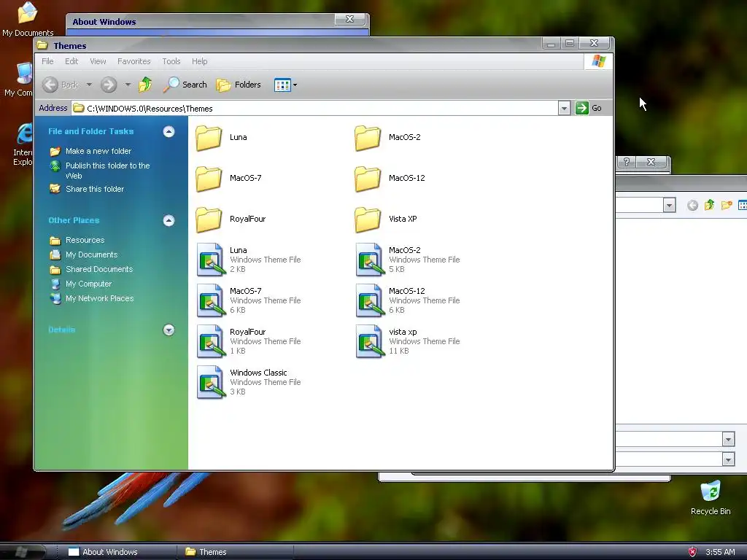
Task: Expand the Details panel
Action: (x=169, y=330)
